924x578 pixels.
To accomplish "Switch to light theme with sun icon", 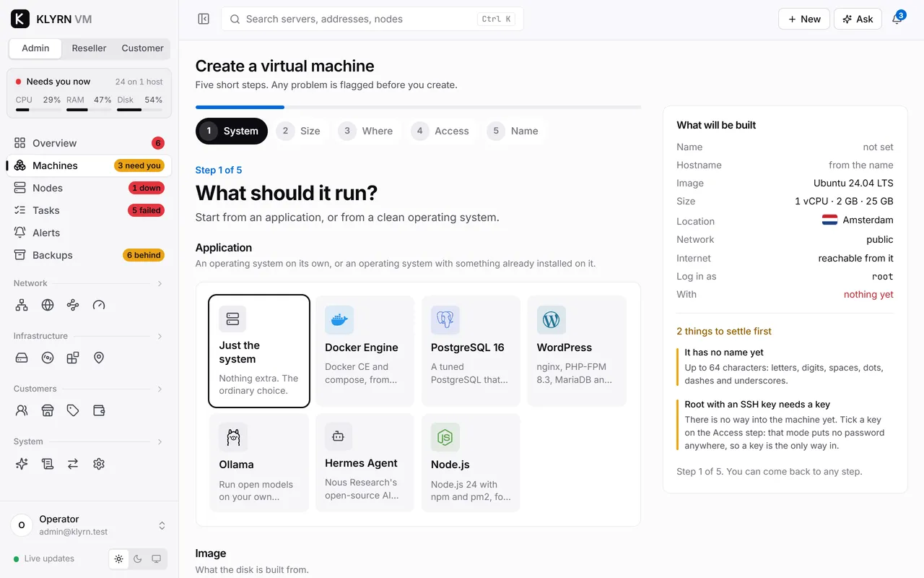I will (119, 559).
